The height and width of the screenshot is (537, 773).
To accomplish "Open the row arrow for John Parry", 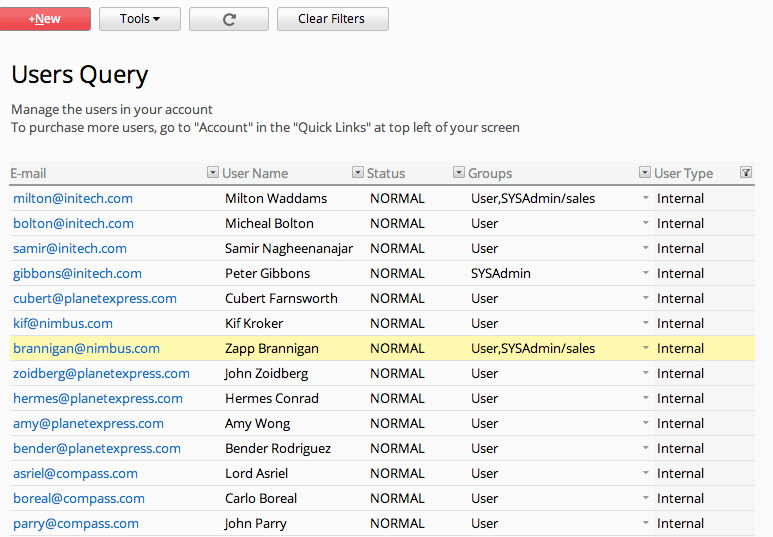I will point(645,523).
